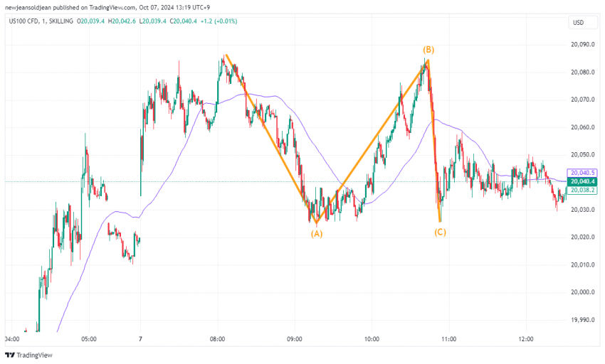Click the 20,038.2 price label
The height and width of the screenshot is (364, 605).
pyautogui.click(x=582, y=190)
